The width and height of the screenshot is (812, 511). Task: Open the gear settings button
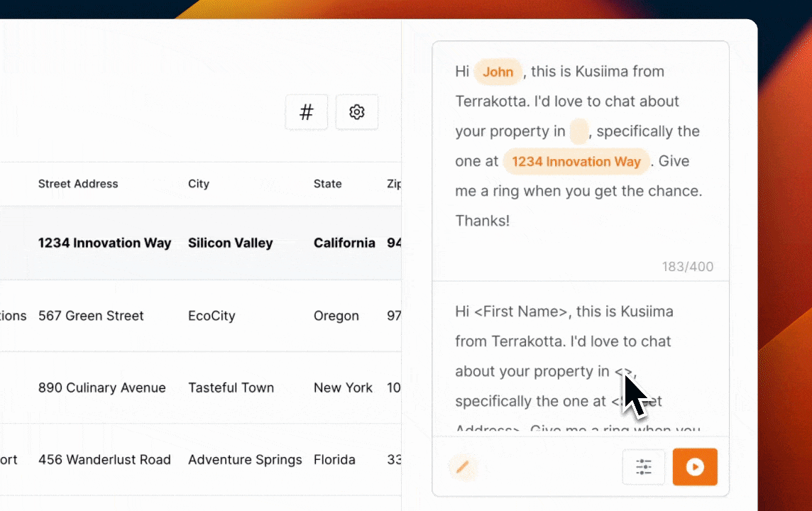356,112
